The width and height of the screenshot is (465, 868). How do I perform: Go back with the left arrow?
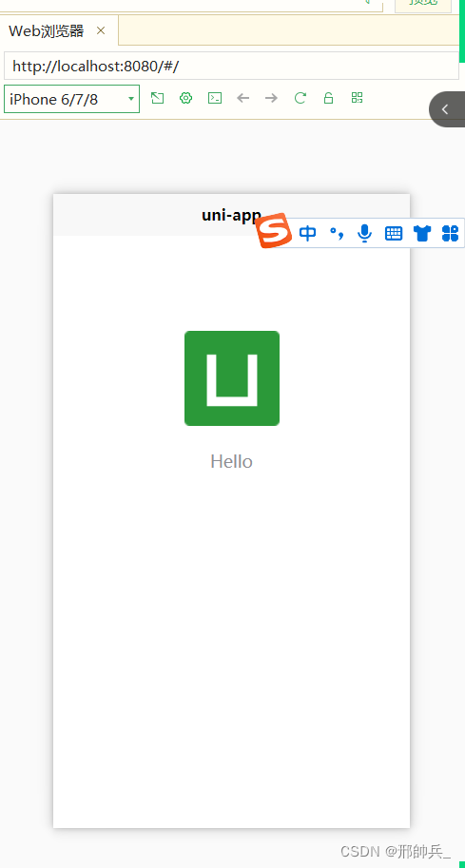tap(243, 99)
